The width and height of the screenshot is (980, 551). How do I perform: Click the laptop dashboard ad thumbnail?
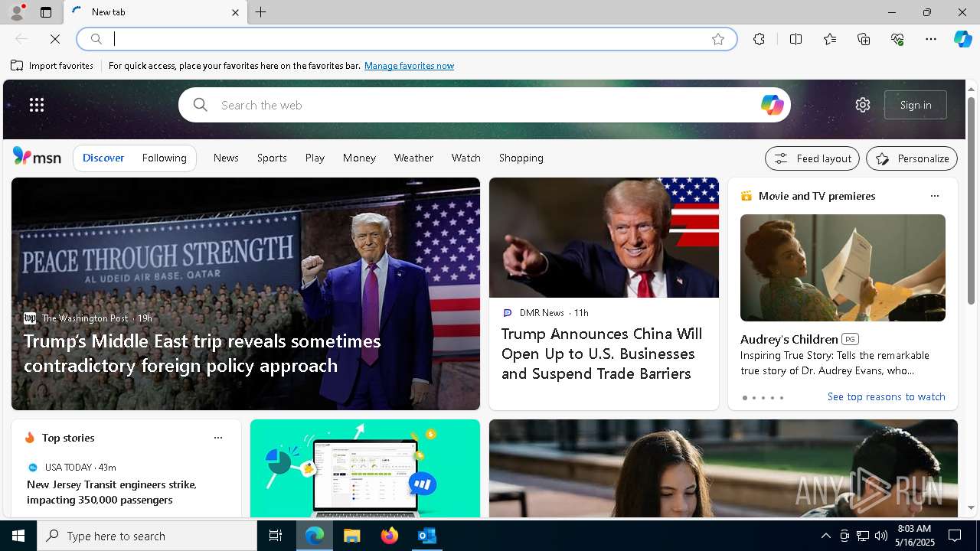(365, 468)
